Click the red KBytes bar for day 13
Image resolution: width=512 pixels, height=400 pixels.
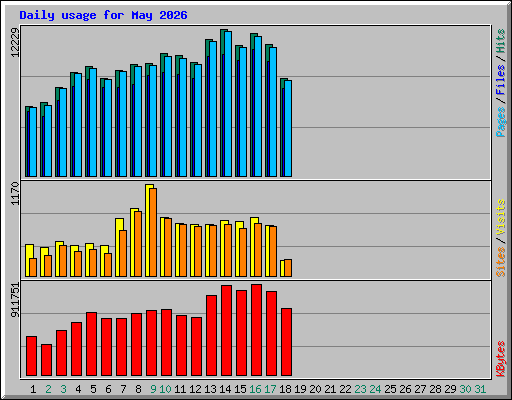coord(211,336)
